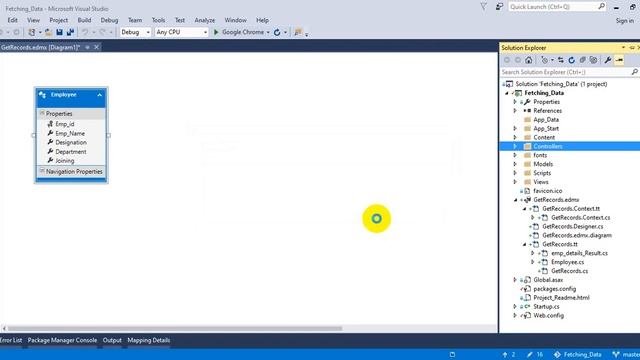
Task: Click the search magnifier in Solution Explorer
Action: coord(634,72)
